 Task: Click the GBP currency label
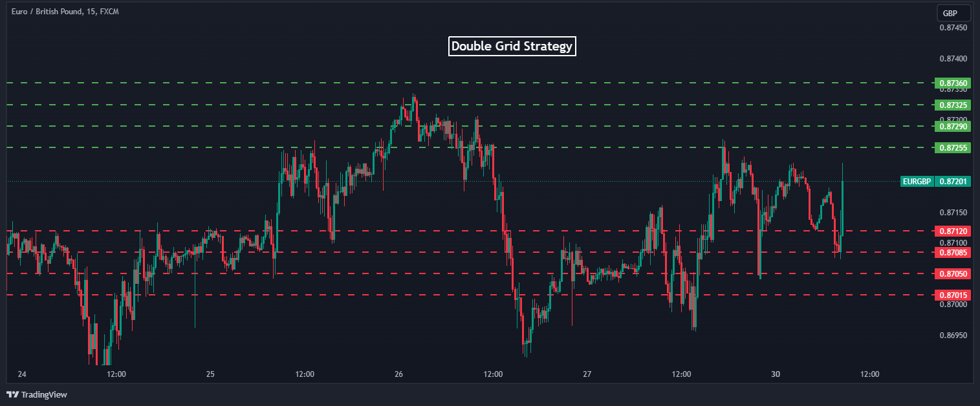[x=953, y=12]
